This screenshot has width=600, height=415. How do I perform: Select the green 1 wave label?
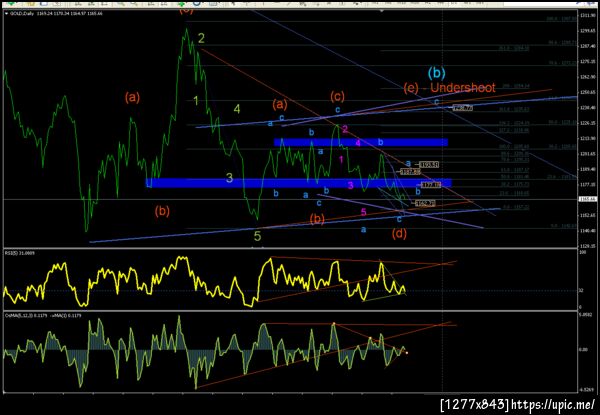click(196, 101)
